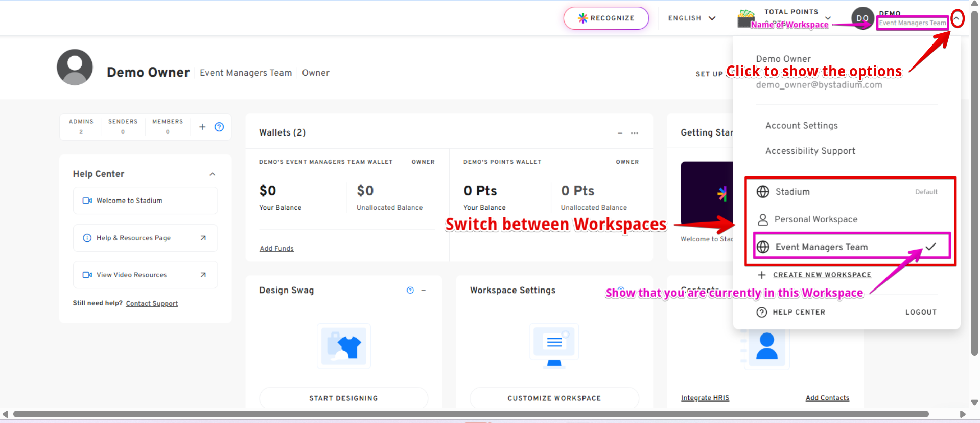Minimize the Design Swag panel
The image size is (980, 423).
(x=424, y=291)
